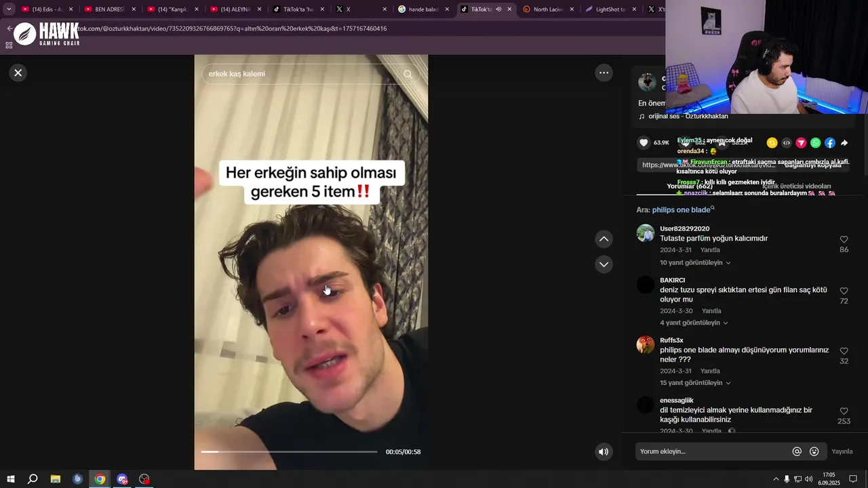Reply to BAKIRCI's comment

pos(711,311)
